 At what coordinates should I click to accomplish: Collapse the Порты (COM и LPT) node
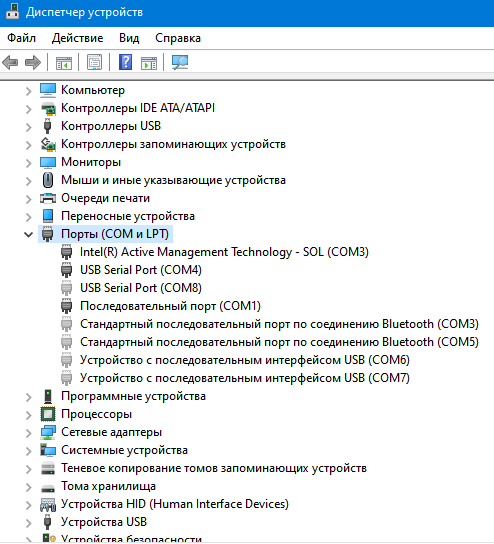click(28, 234)
